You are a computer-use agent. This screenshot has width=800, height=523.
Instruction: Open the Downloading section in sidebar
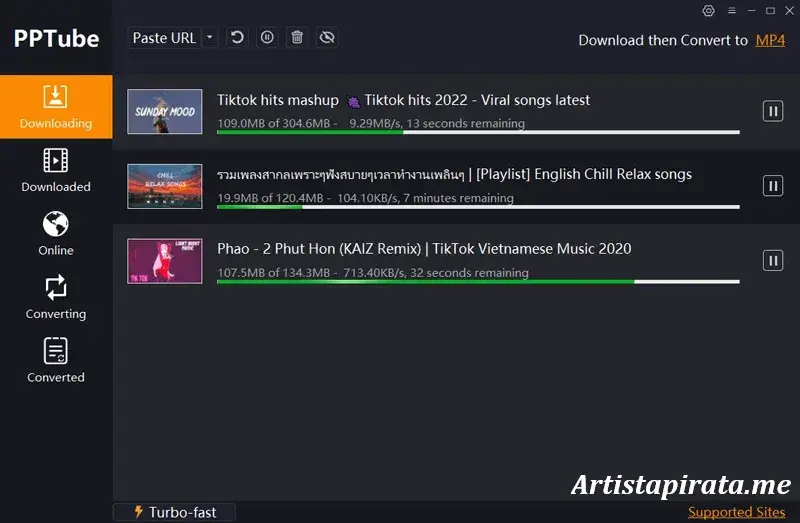[x=56, y=107]
